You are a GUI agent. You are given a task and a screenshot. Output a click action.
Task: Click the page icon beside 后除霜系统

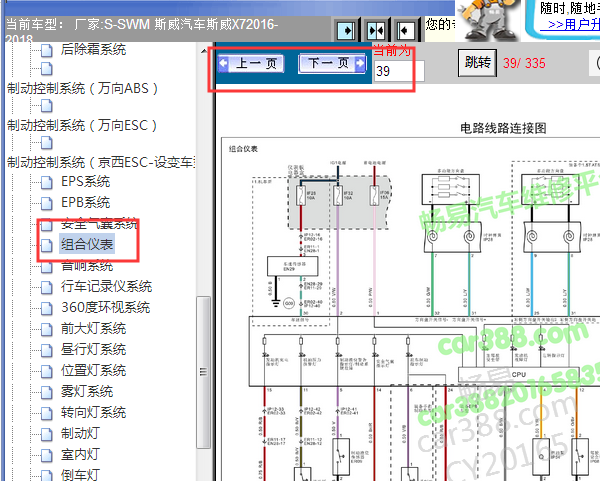[47, 51]
